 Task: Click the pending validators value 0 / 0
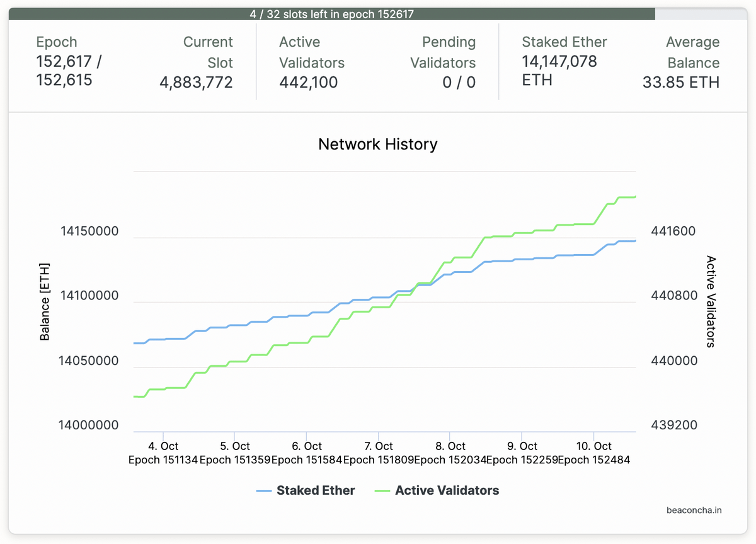(x=459, y=83)
